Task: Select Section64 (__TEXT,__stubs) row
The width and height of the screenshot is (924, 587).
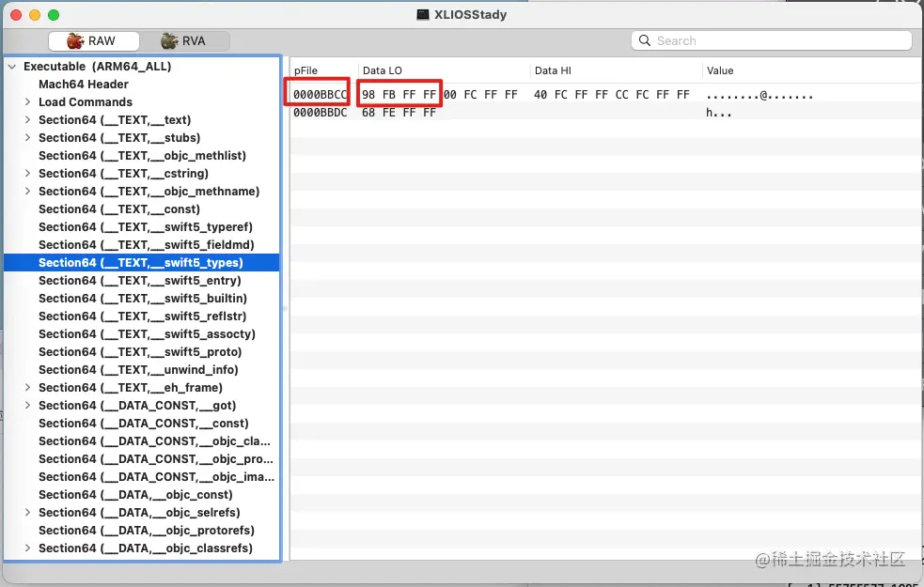Action: [142, 137]
